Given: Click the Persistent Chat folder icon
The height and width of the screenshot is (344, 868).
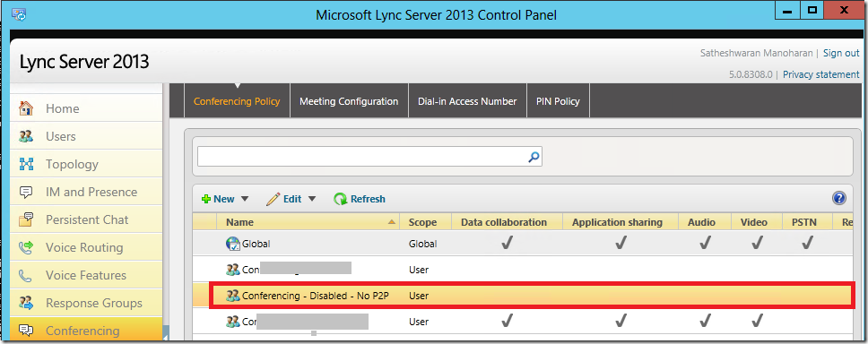Looking at the screenshot, I should pos(26,219).
